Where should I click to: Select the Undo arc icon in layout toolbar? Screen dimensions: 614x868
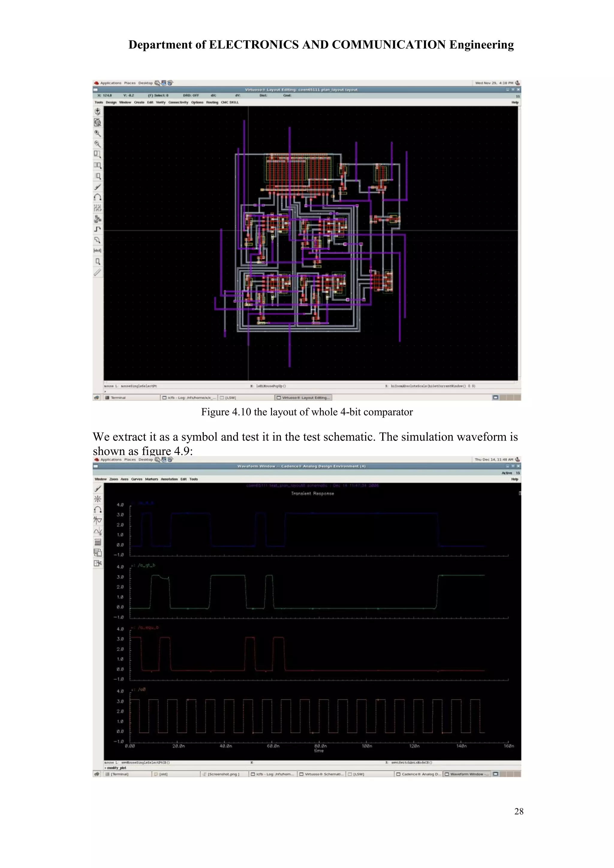(x=98, y=197)
